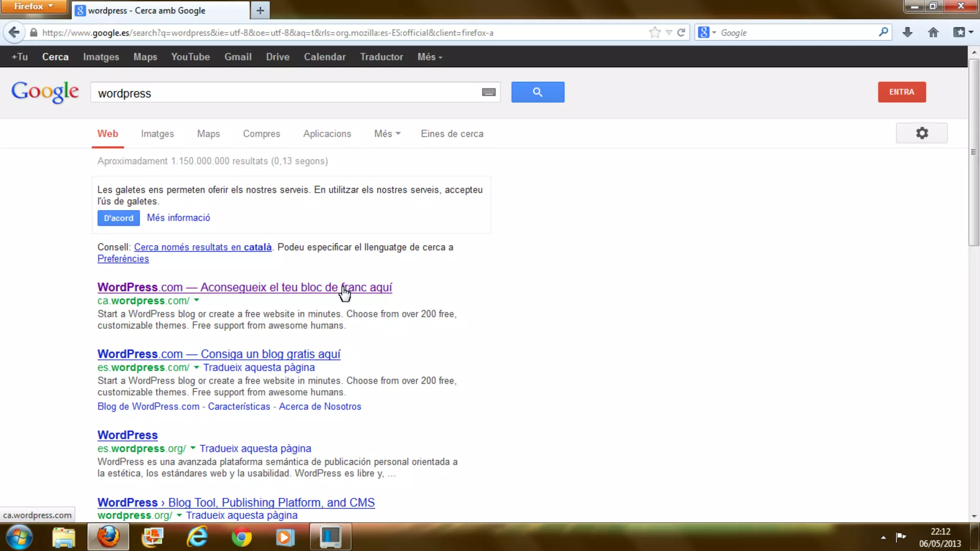Viewport: 980px width, 551px height.
Task: Open the es.wordpress.org result options arrow
Action: [193, 448]
